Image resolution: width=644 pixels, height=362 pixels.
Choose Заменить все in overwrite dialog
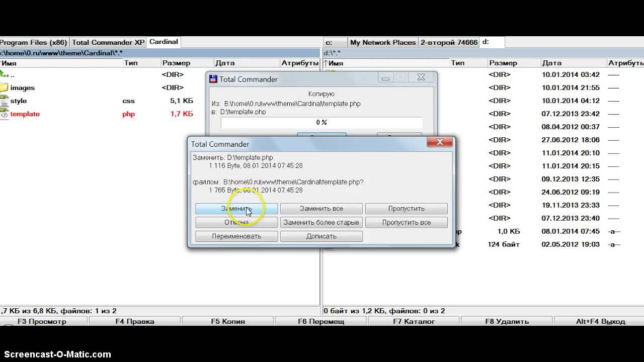[x=321, y=208]
